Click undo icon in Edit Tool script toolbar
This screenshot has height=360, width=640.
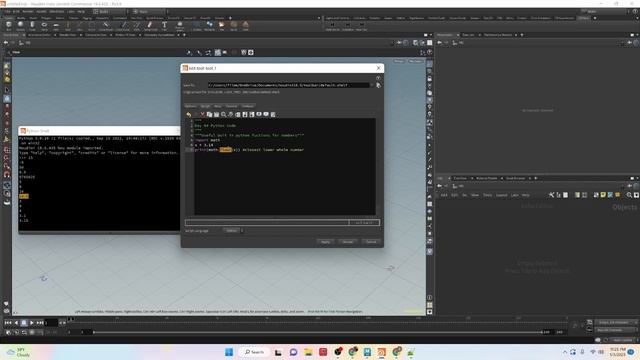189,115
